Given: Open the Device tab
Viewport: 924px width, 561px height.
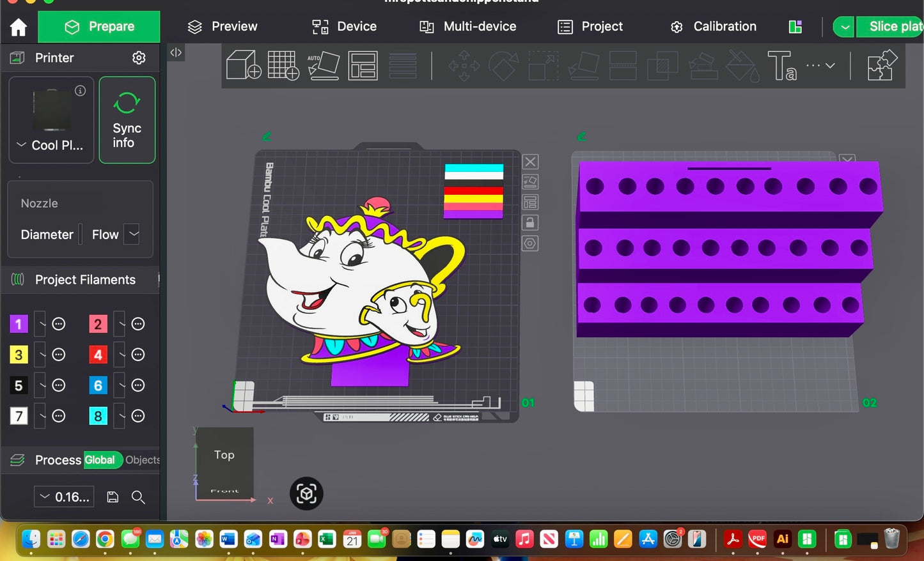Looking at the screenshot, I should (344, 27).
